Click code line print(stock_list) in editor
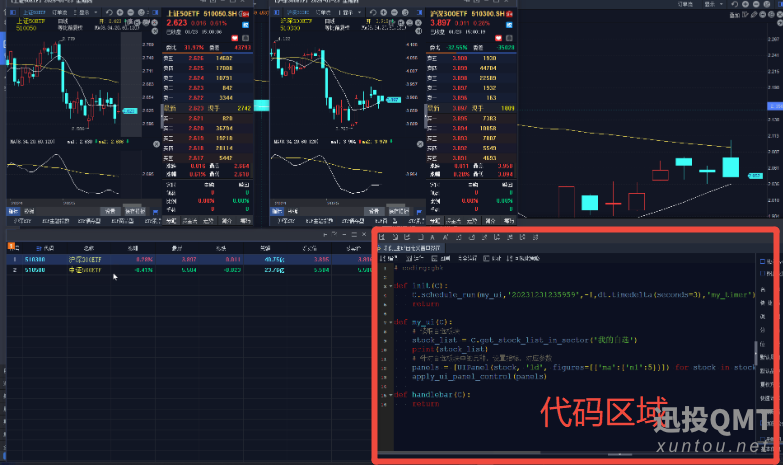 pyautogui.click(x=449, y=349)
